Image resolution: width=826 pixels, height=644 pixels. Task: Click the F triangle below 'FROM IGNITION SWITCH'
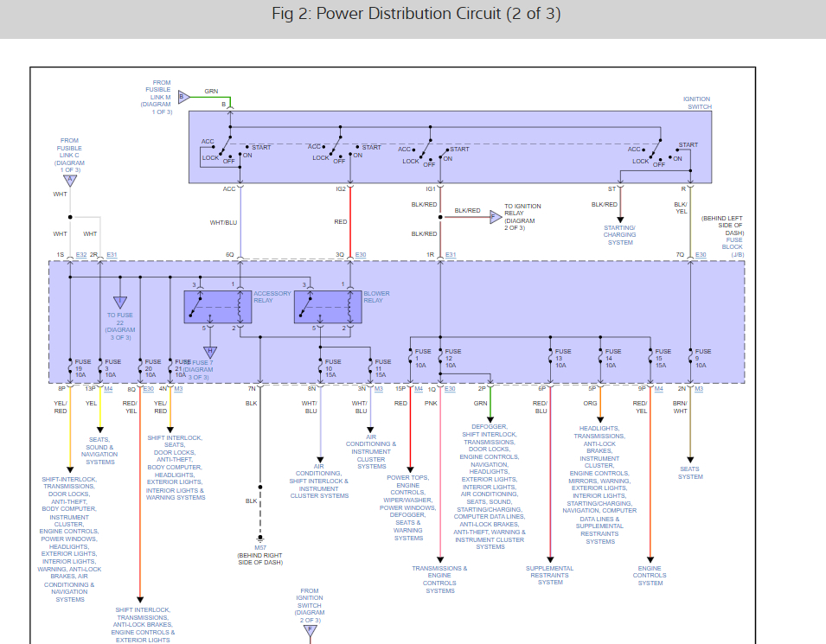click(x=311, y=630)
